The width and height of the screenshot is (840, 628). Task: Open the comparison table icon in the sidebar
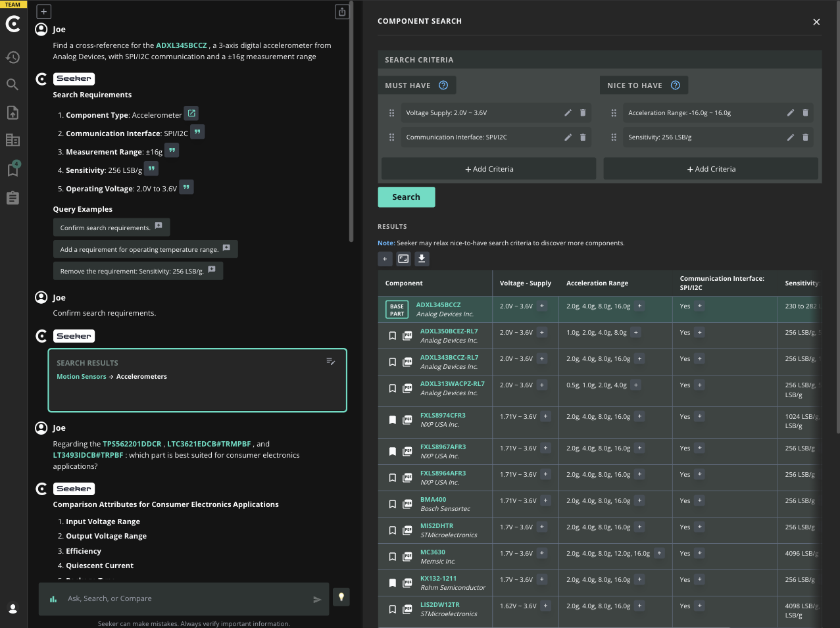click(x=12, y=140)
